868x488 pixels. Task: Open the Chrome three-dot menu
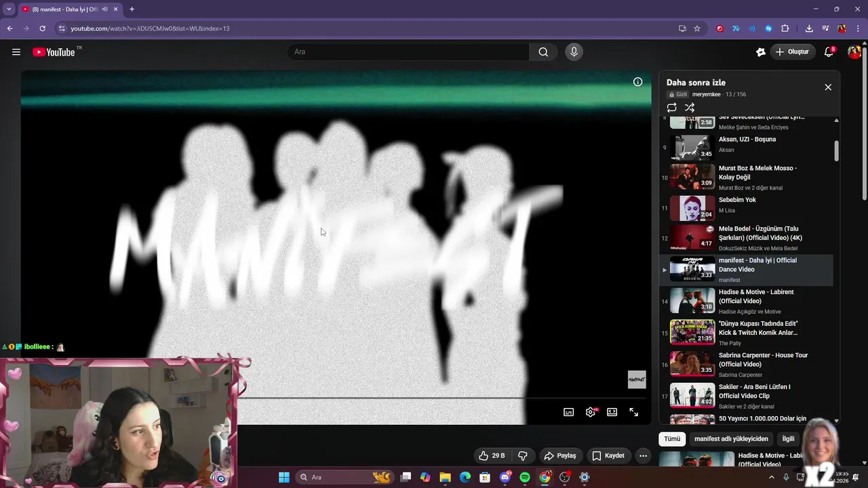tap(858, 28)
